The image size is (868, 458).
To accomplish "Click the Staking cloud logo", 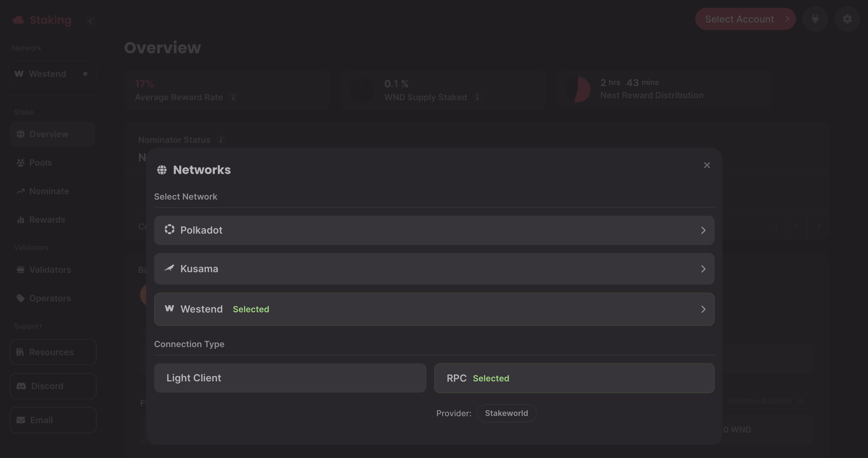I will (x=18, y=20).
